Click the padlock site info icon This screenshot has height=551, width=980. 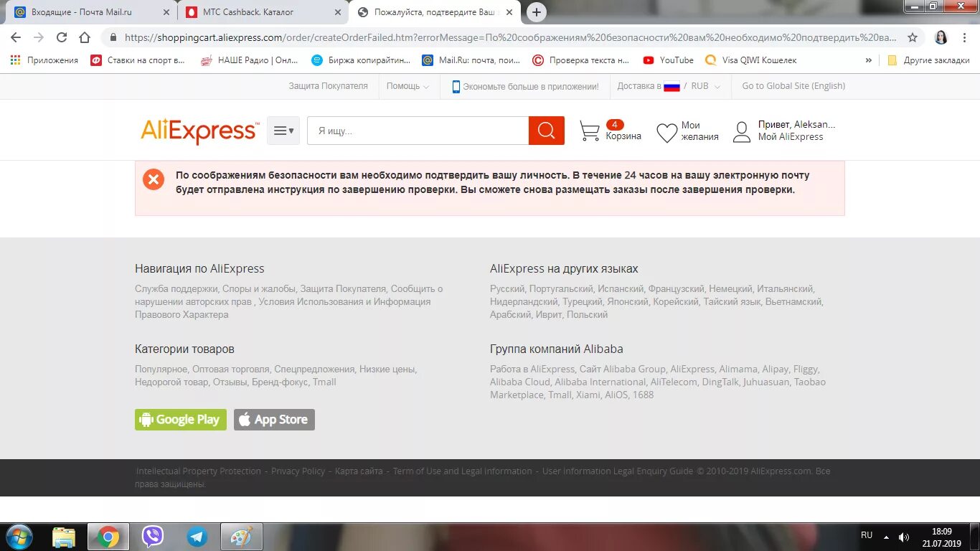113,37
